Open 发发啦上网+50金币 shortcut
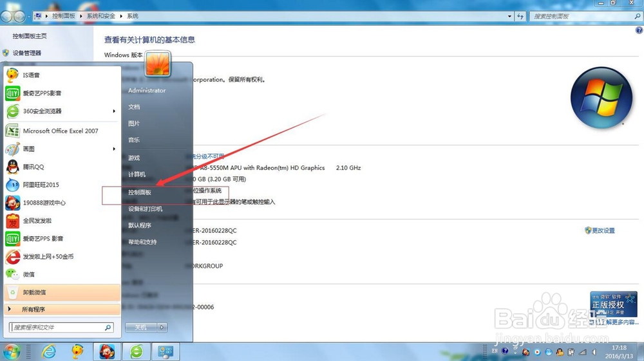Image resolution: width=644 pixels, height=361 pixels. 62,257
